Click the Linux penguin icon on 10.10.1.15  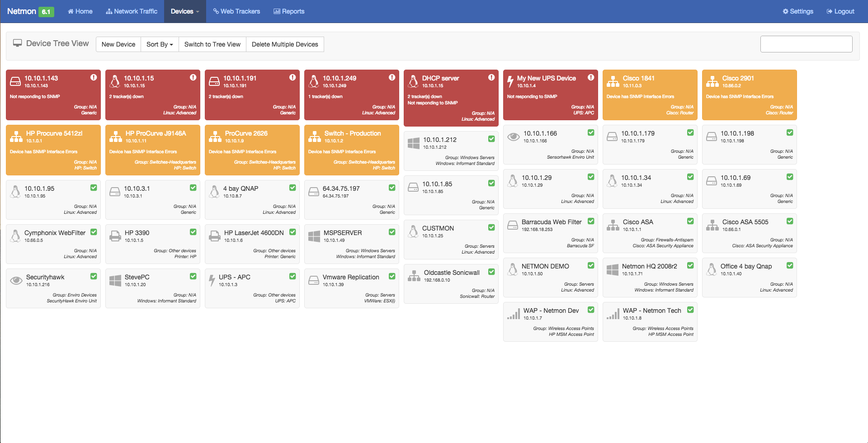click(115, 81)
